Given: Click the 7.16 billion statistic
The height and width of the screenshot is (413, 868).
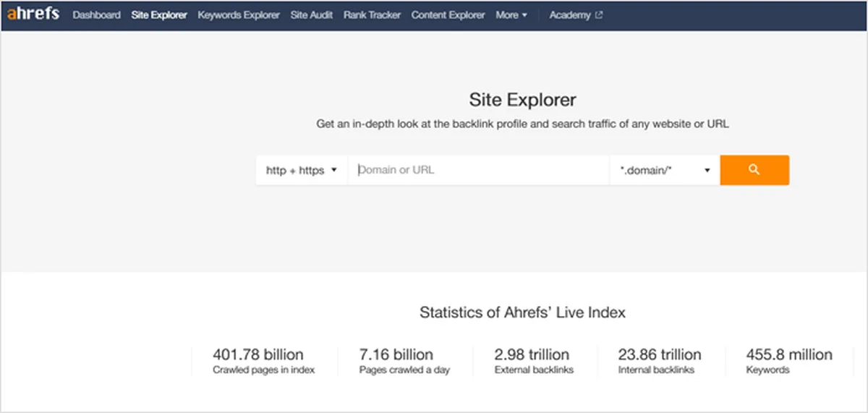Looking at the screenshot, I should [396, 354].
